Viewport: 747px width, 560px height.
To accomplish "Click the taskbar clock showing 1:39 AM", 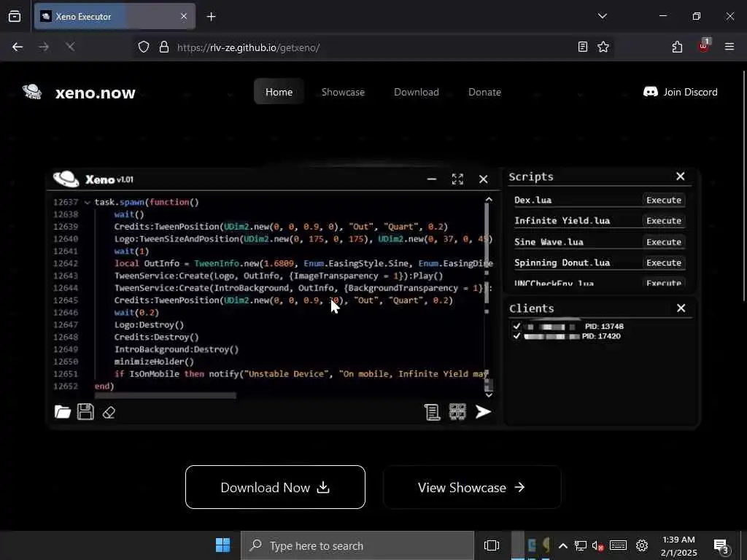I will point(678,545).
